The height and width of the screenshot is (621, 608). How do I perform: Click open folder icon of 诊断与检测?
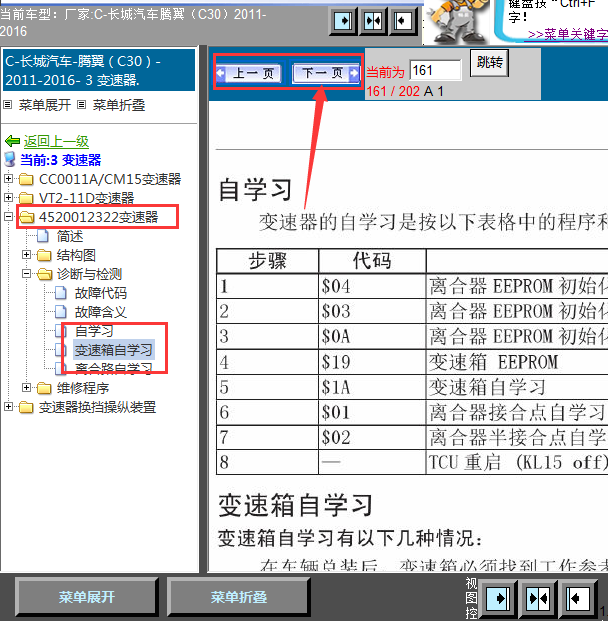point(44,274)
